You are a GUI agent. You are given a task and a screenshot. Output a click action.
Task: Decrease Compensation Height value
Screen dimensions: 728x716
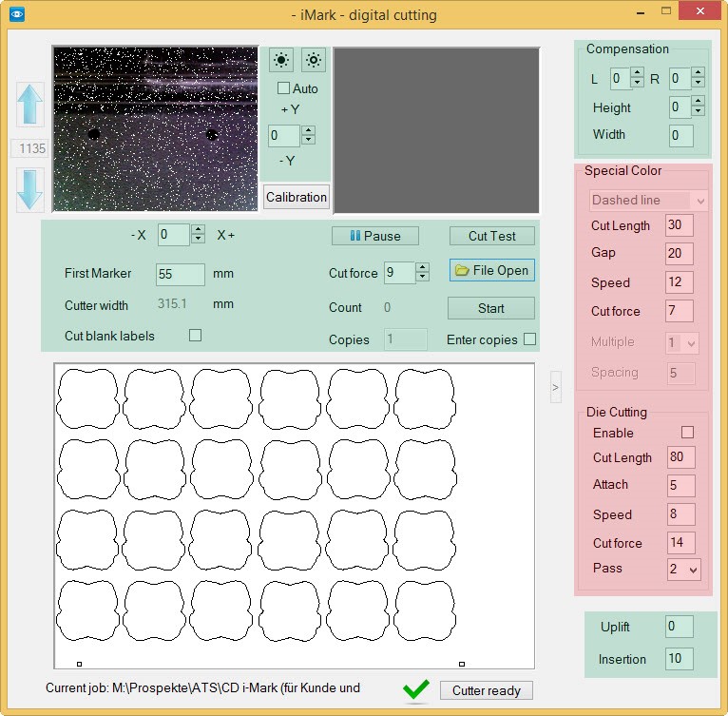(x=698, y=110)
